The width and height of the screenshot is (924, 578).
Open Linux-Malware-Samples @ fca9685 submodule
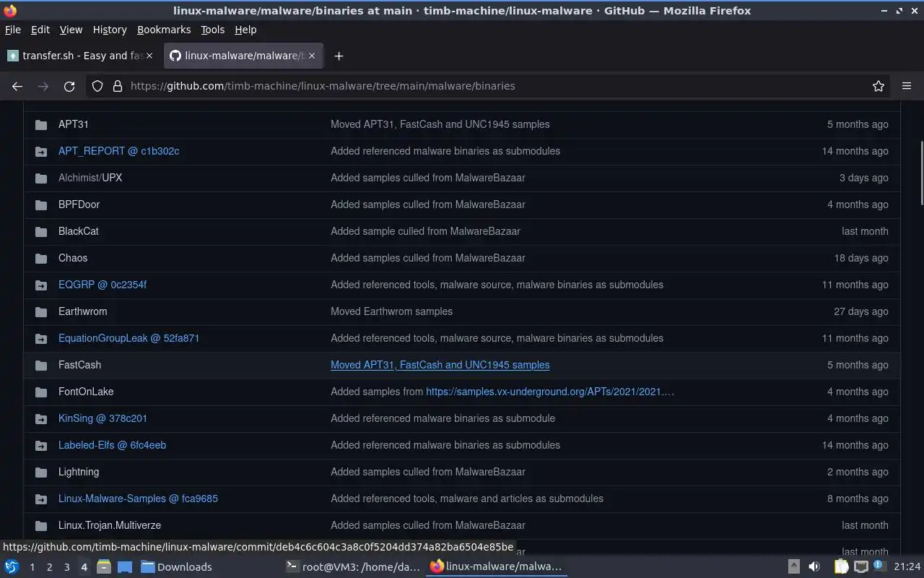[138, 499]
